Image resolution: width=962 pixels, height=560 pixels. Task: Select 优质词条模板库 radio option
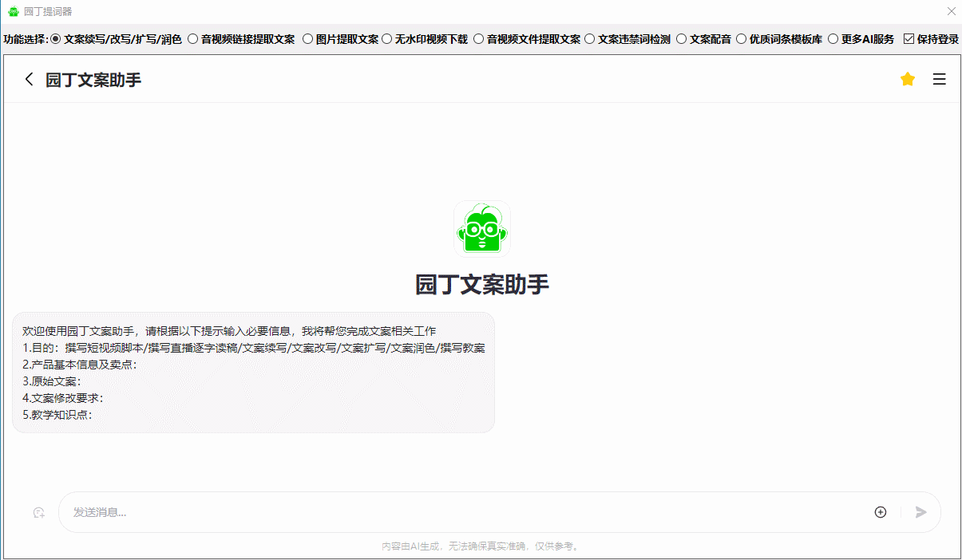742,39
